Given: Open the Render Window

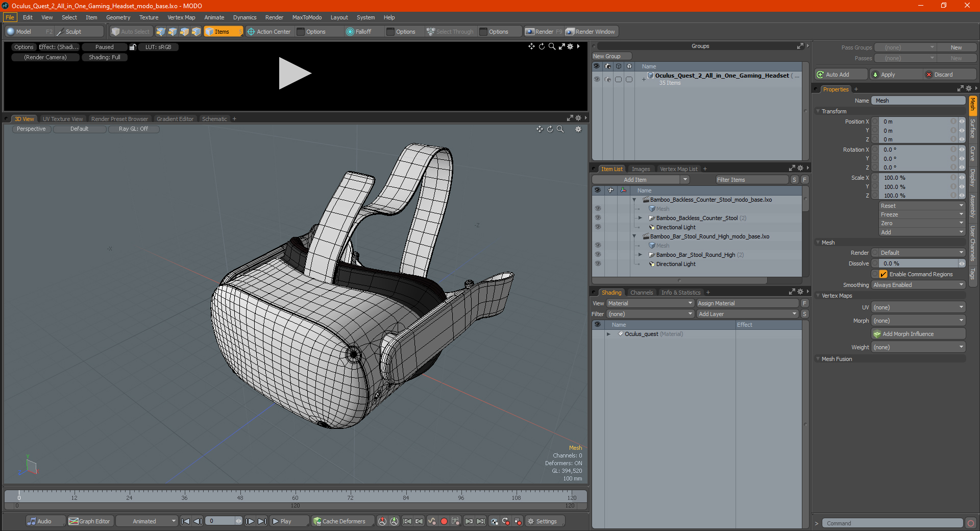Looking at the screenshot, I should 591,32.
